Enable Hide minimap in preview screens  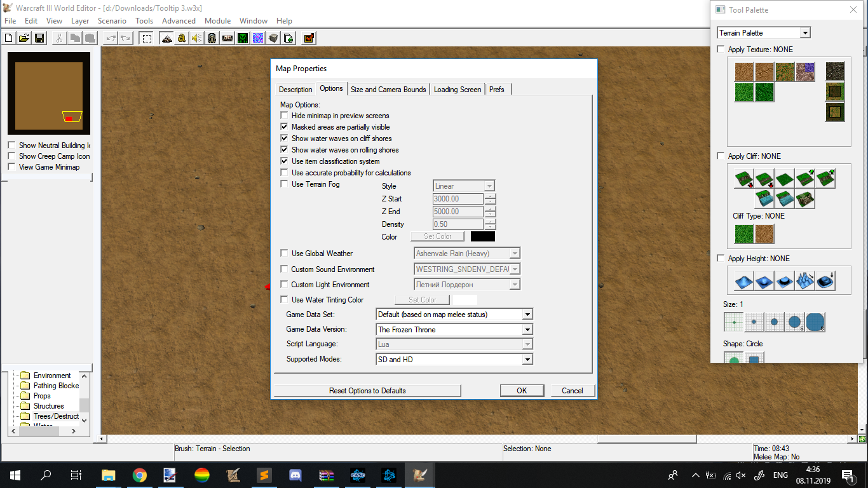(285, 116)
